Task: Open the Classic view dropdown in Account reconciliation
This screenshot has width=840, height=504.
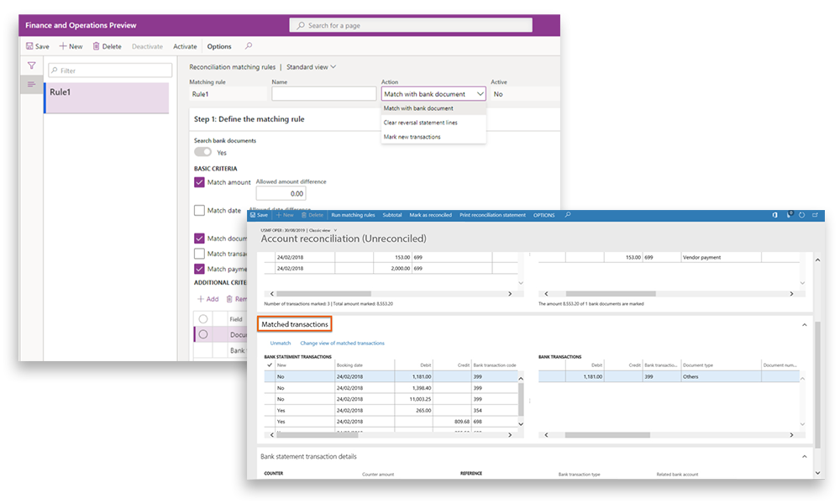Action: click(x=323, y=230)
